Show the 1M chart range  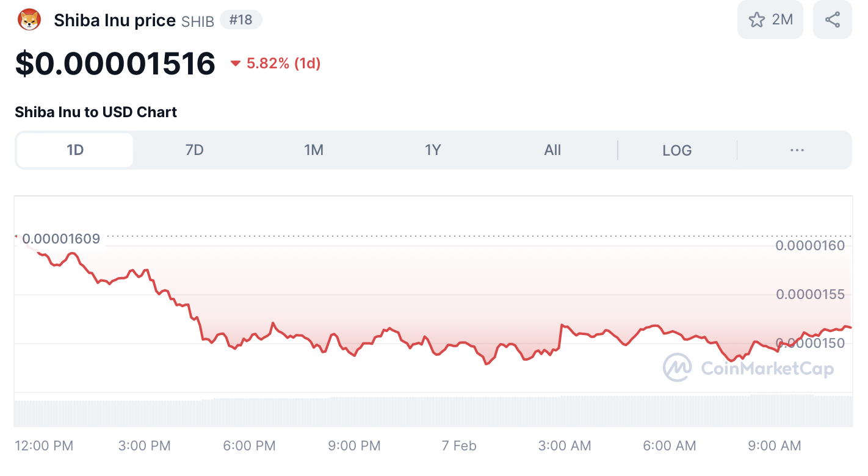click(x=314, y=150)
